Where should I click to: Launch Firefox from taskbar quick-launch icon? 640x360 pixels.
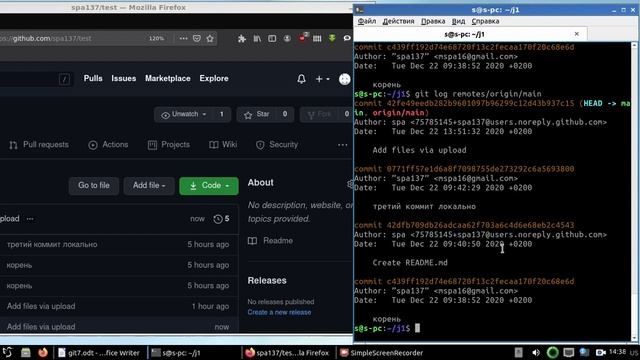[x=43, y=353]
